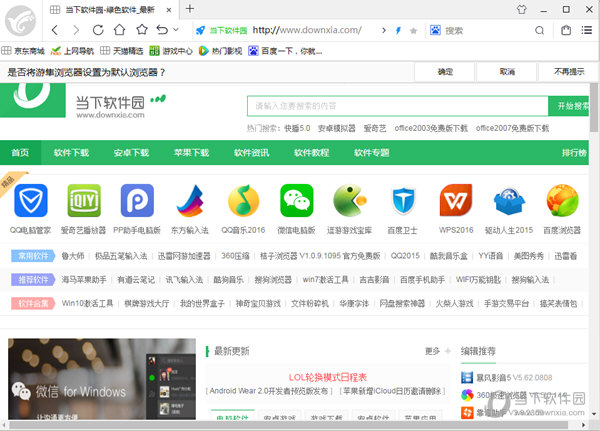Open 游戏中心 bookmark

coord(171,51)
